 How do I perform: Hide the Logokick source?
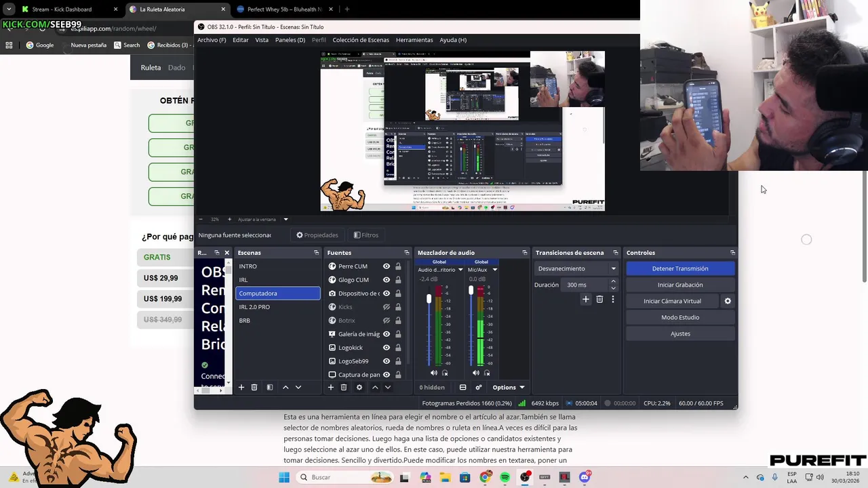[387, 348]
